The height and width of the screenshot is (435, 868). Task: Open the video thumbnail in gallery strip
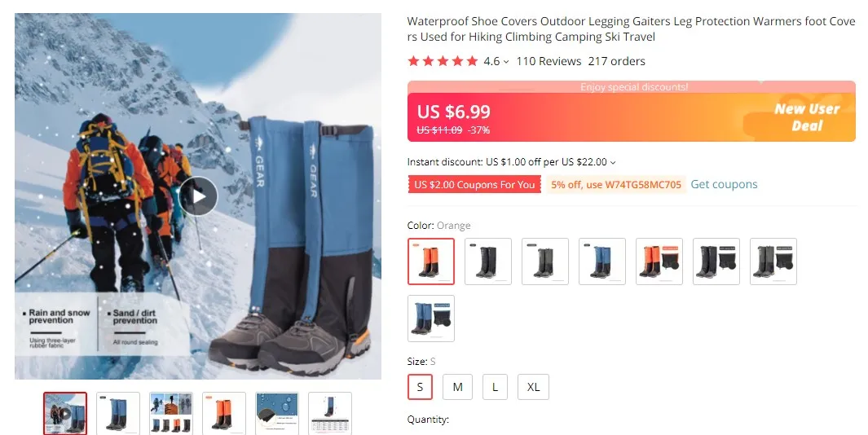pos(65,414)
